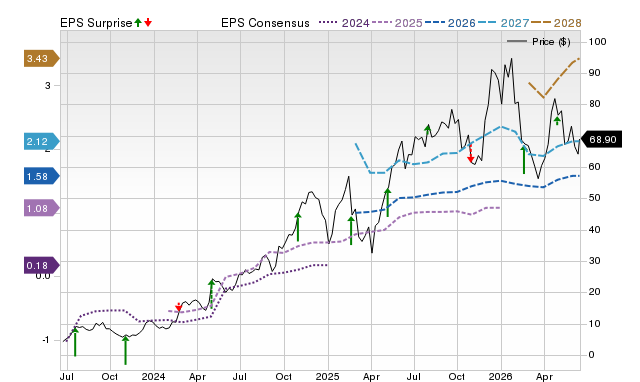
Task: Select the 2028 legend entry
Action: (x=556, y=23)
